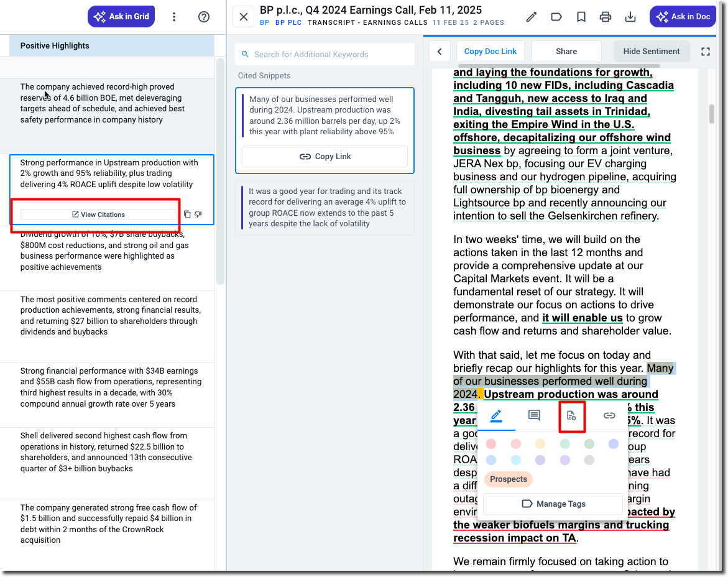
Task: Give thumbs-down feedback on the snippet
Action: [198, 214]
